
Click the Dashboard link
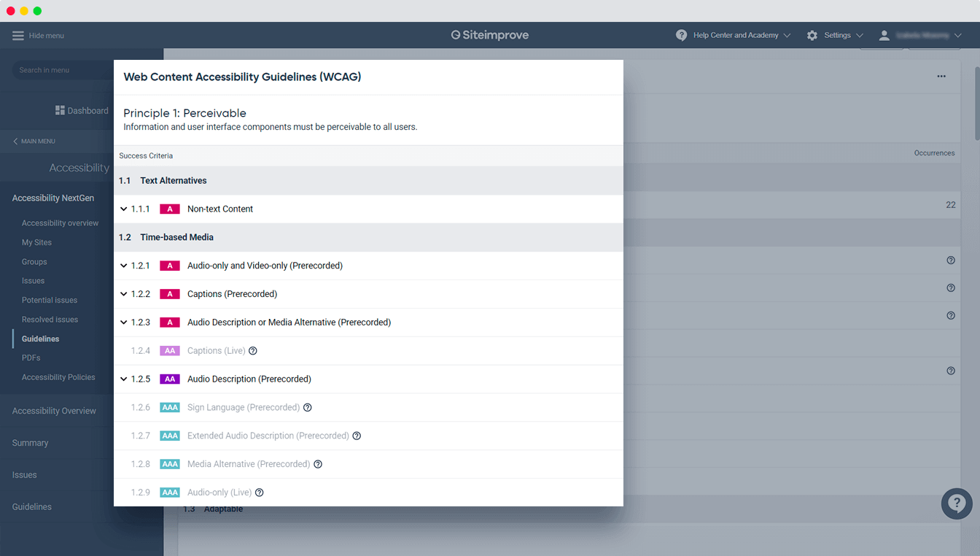82,111
